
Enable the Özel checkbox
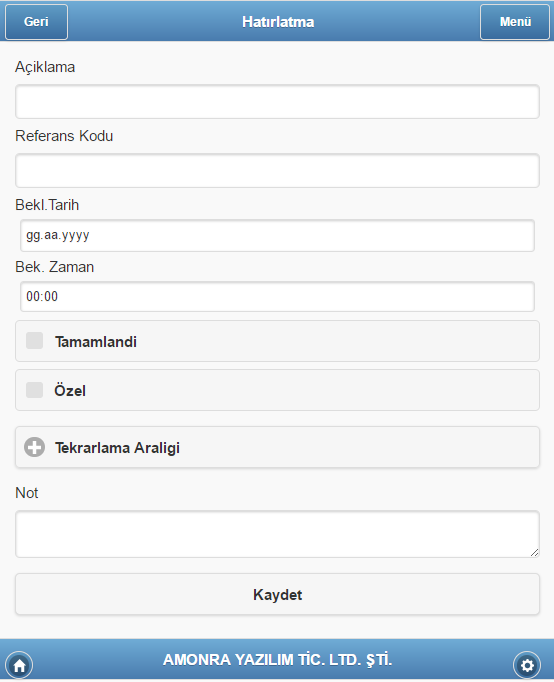coord(34,390)
